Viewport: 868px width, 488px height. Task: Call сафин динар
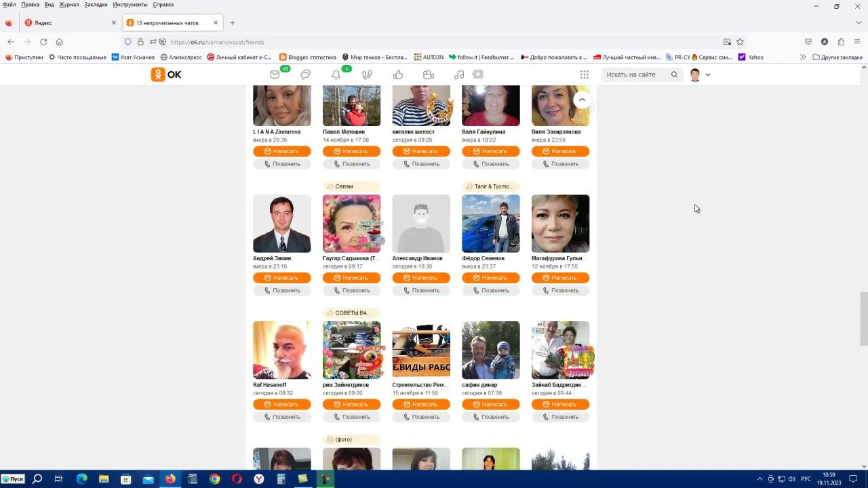click(x=491, y=418)
